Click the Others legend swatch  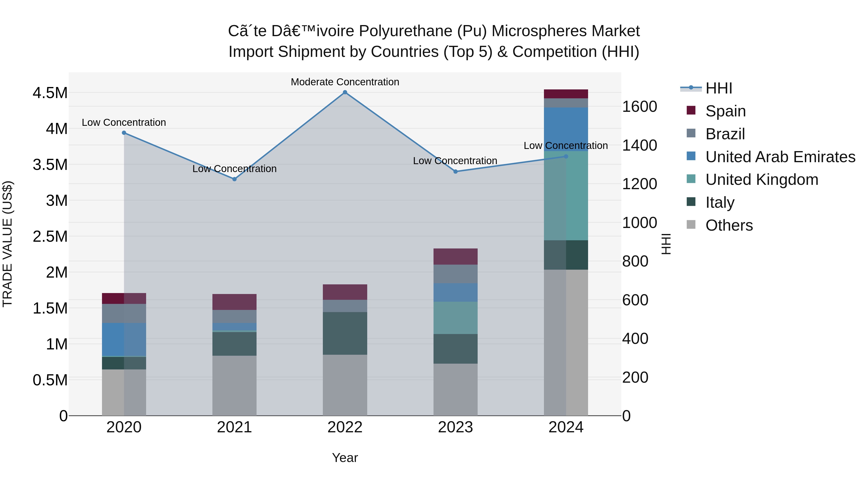tap(691, 225)
